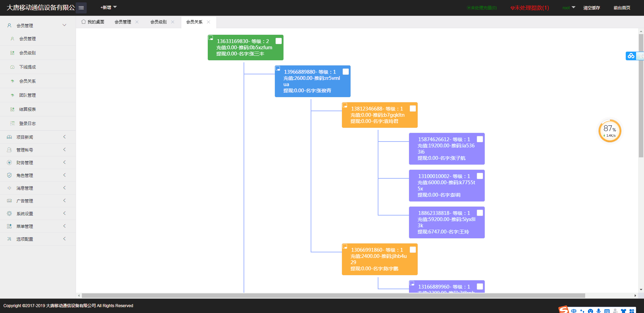This screenshot has height=313, width=644.
Task: Open the root user dropdown
Action: tap(569, 8)
